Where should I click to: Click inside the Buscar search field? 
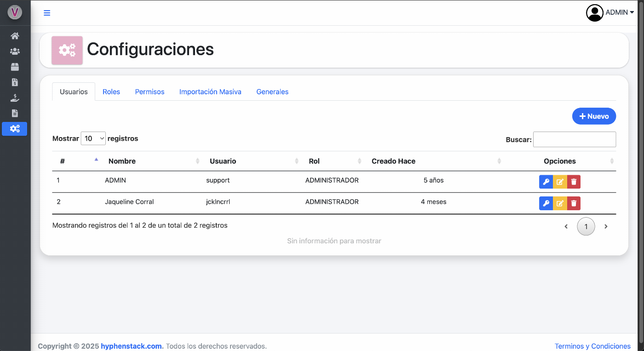(x=574, y=139)
